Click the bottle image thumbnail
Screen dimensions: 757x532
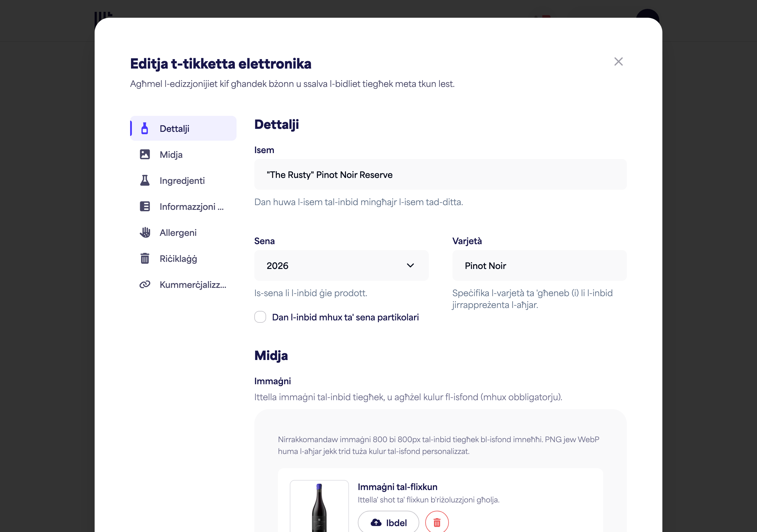(319, 507)
